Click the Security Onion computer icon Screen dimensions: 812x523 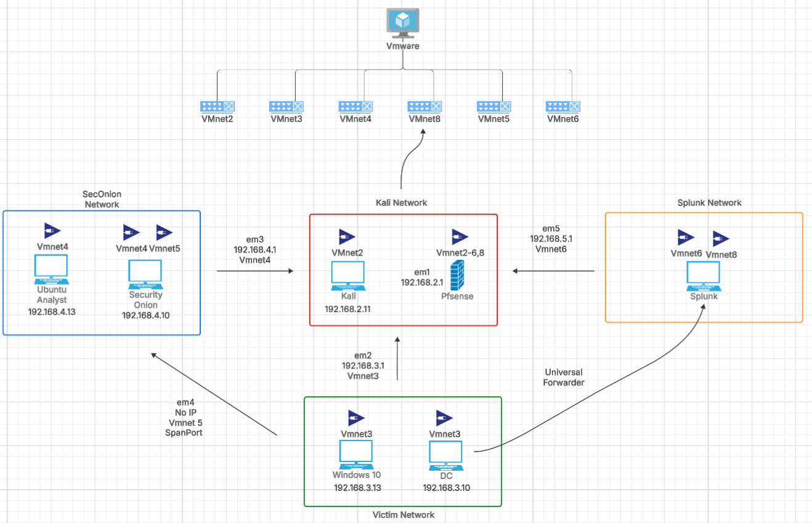coord(145,274)
